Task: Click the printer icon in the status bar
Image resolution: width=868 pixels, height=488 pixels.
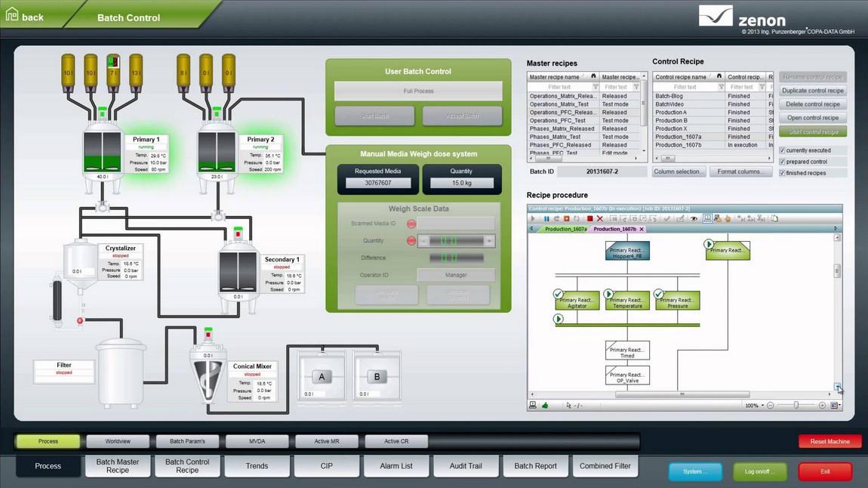Action: [532, 404]
